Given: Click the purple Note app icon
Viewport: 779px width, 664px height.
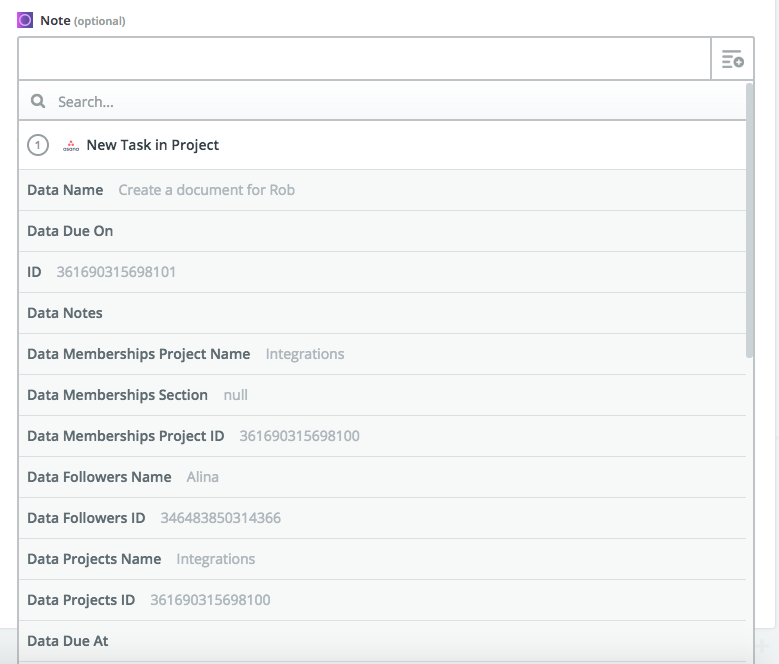Looking at the screenshot, I should tap(25, 20).
